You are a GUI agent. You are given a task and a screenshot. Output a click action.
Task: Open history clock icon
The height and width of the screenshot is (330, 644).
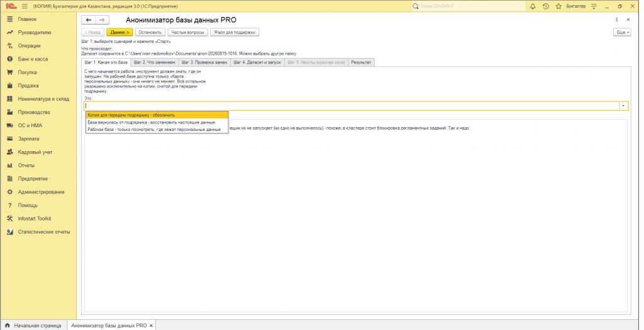[x=545, y=6]
